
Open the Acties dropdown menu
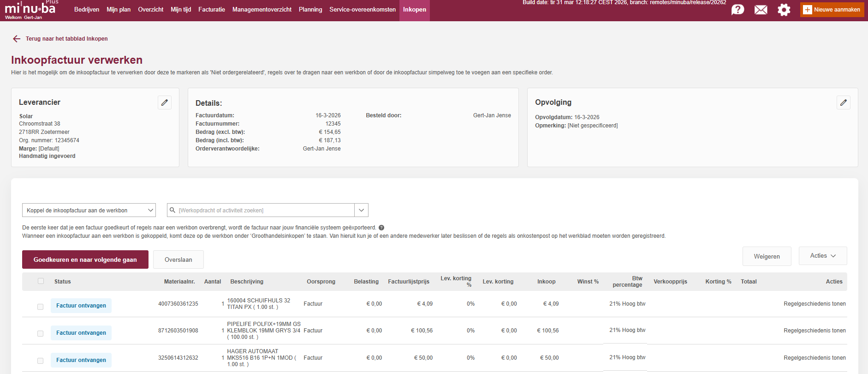[x=822, y=256]
